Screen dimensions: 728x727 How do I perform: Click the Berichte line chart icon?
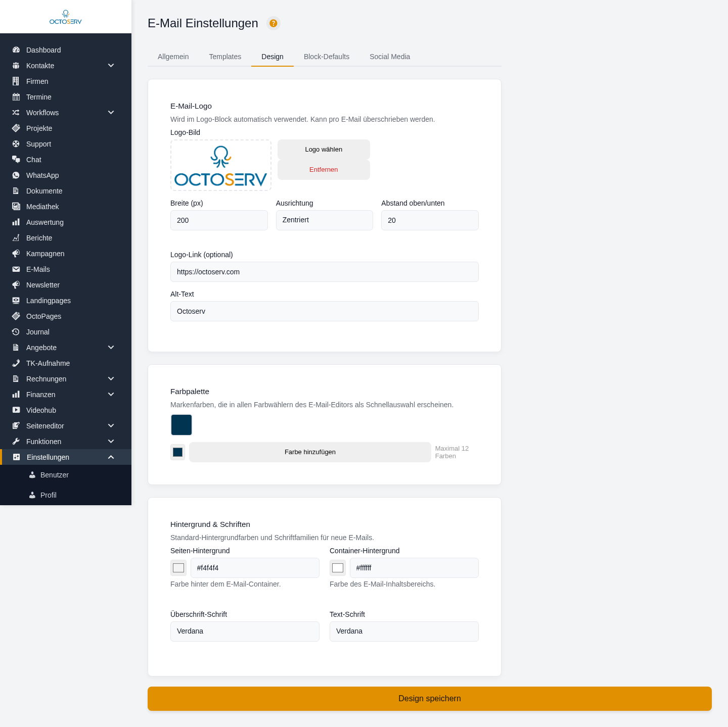(x=16, y=238)
